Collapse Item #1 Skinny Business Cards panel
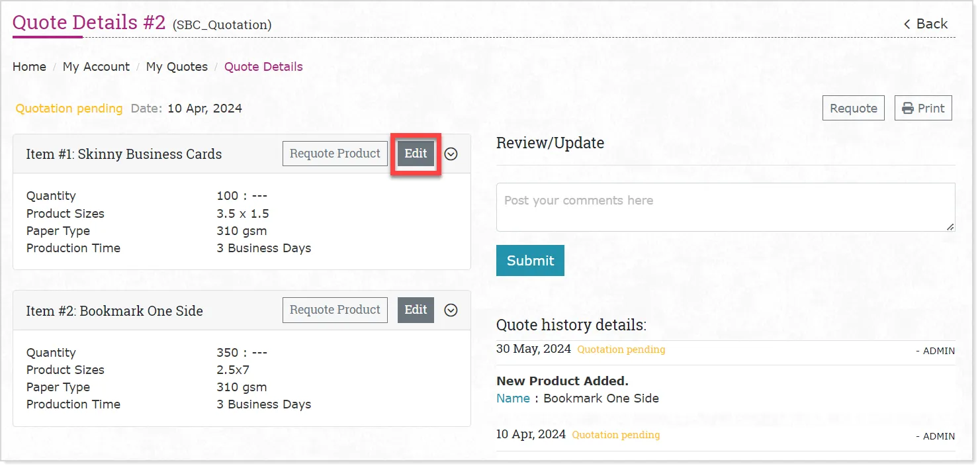980x468 pixels. 451,154
